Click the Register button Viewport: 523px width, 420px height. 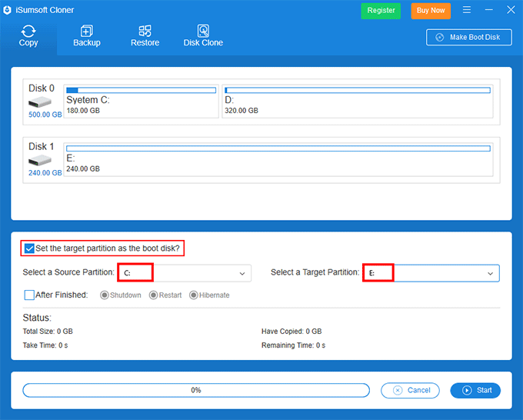click(381, 11)
